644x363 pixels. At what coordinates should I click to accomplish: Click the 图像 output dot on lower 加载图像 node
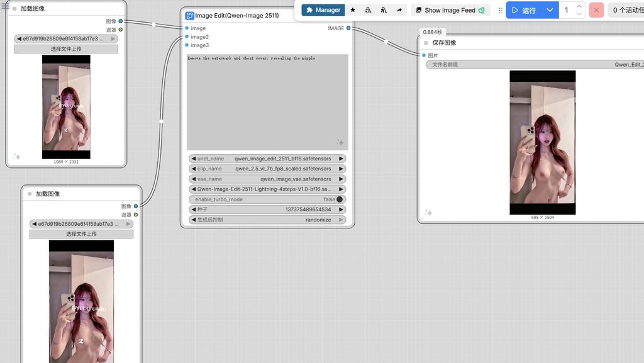click(x=136, y=206)
